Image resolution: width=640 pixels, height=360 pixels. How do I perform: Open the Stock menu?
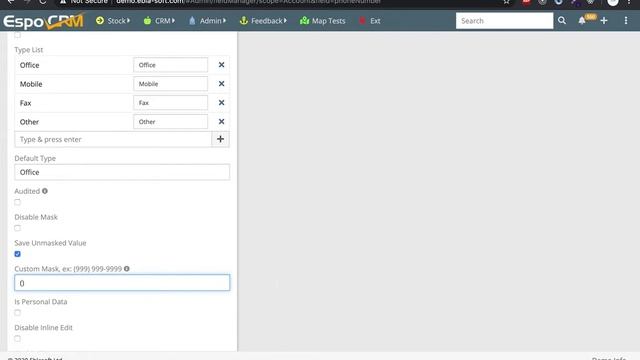click(113, 21)
